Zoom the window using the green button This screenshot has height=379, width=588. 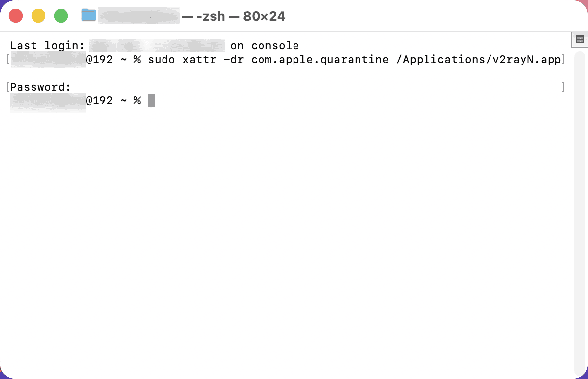point(61,16)
